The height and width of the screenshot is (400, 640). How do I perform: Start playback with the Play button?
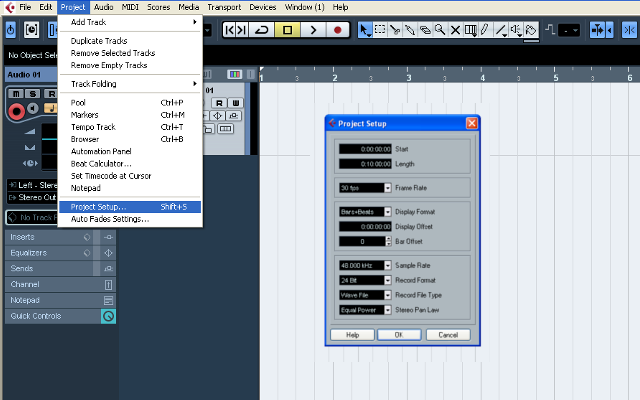[313, 30]
